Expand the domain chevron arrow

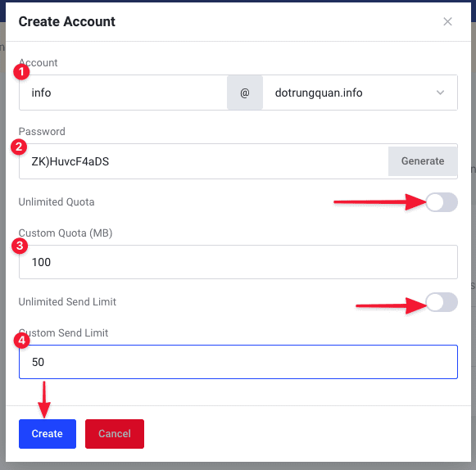point(440,93)
